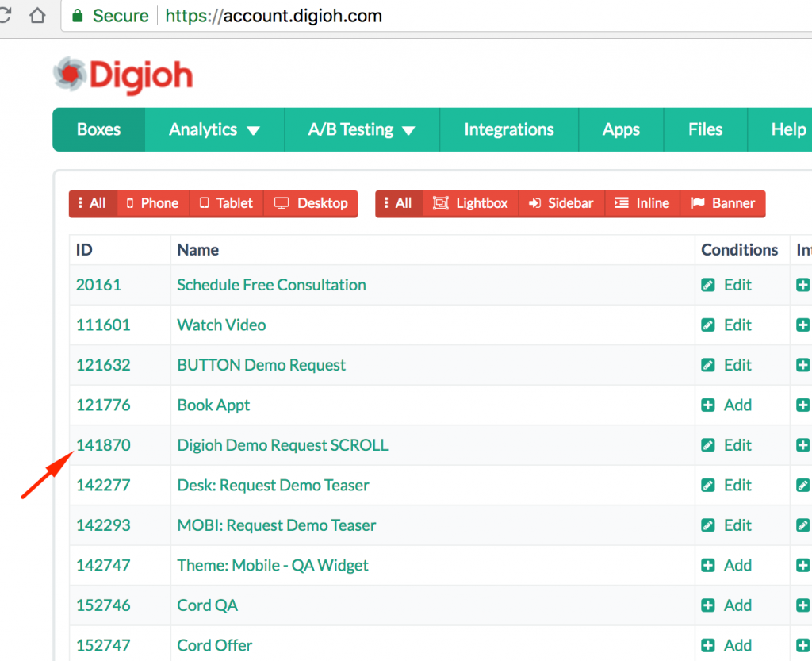The image size is (812, 661).
Task: Filter boxes by Desktop device
Action: click(311, 204)
